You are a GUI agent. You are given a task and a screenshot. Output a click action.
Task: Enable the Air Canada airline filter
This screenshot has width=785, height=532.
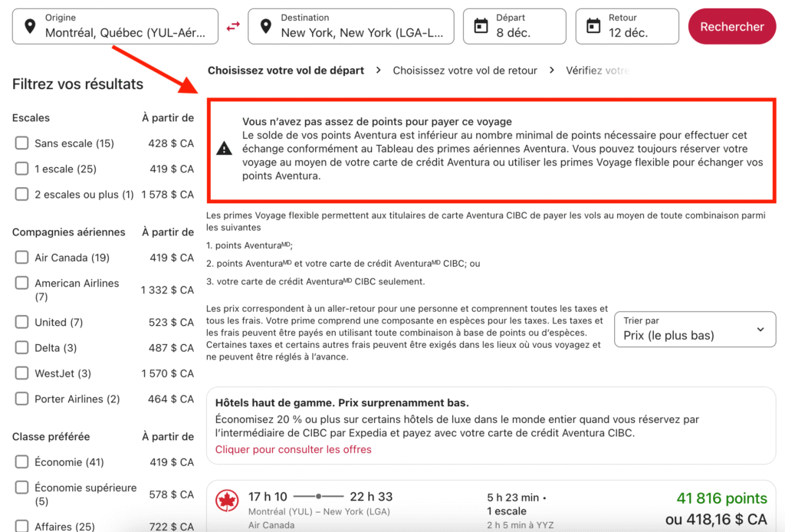pos(21,258)
